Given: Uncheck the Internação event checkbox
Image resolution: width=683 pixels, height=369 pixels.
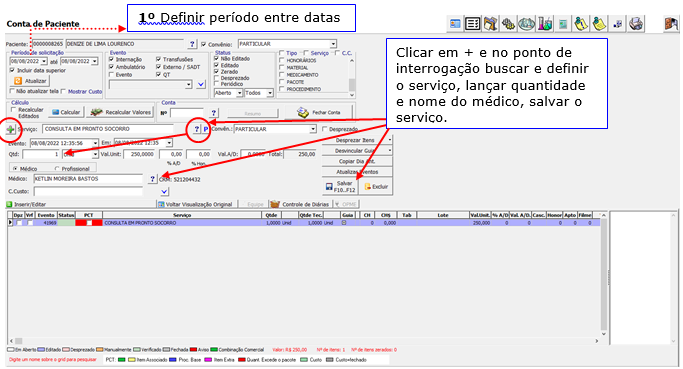Looking at the screenshot, I should (112, 59).
